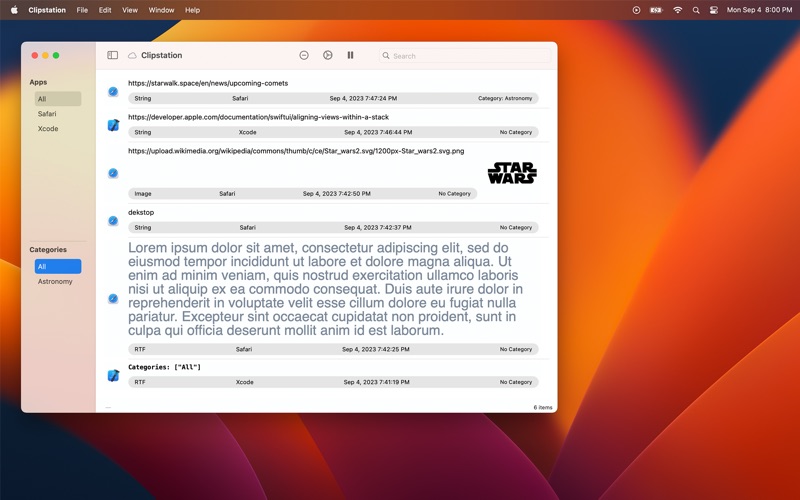Click into the Search field
The image size is (800, 500).
[x=465, y=56]
